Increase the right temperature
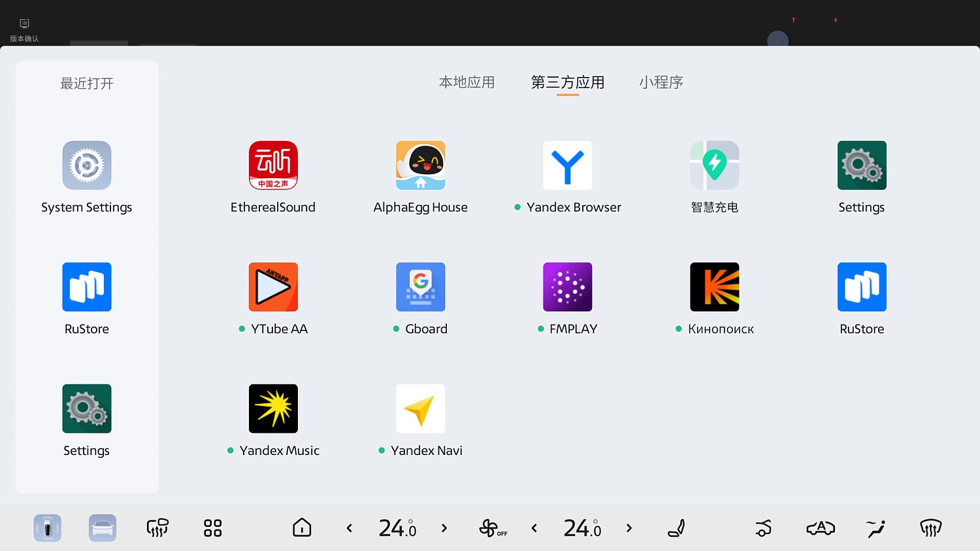Viewport: 980px width, 551px height. tap(629, 528)
